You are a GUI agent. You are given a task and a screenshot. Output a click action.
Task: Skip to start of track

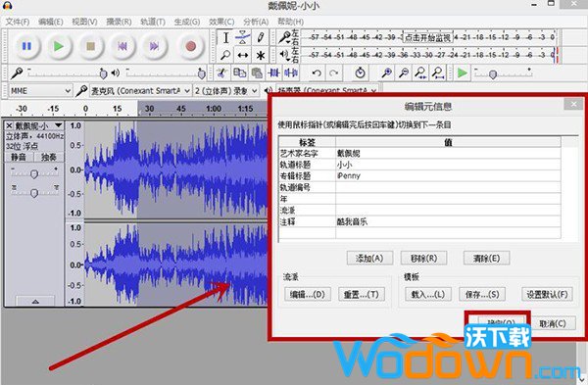(122, 46)
